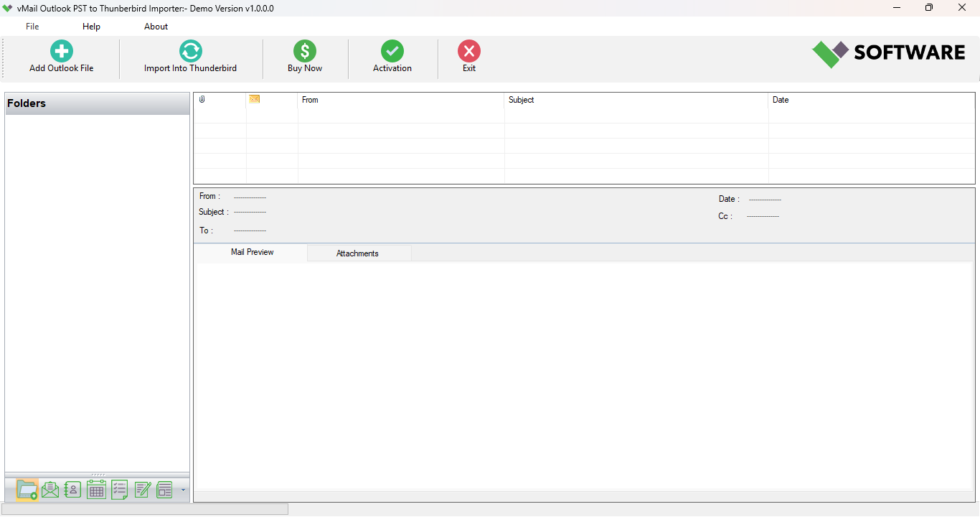Open the Help menu
This screenshot has height=517, width=980.
click(91, 26)
